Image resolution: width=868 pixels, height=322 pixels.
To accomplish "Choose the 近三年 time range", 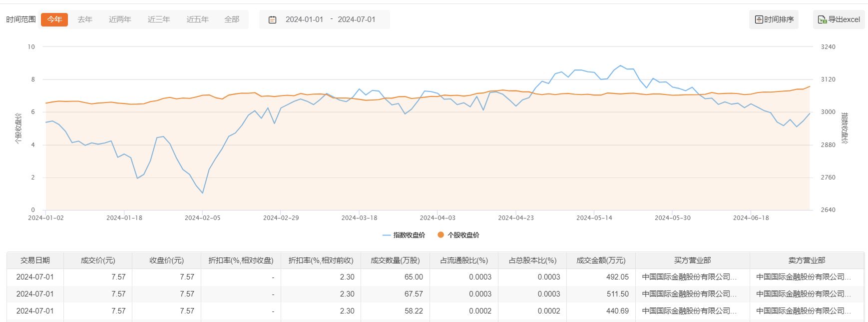I will [159, 19].
